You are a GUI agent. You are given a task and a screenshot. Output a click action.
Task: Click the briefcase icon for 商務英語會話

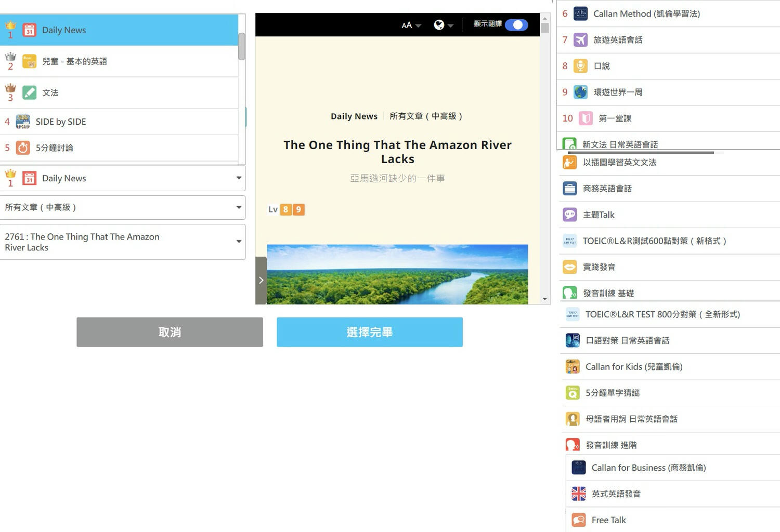pos(569,188)
